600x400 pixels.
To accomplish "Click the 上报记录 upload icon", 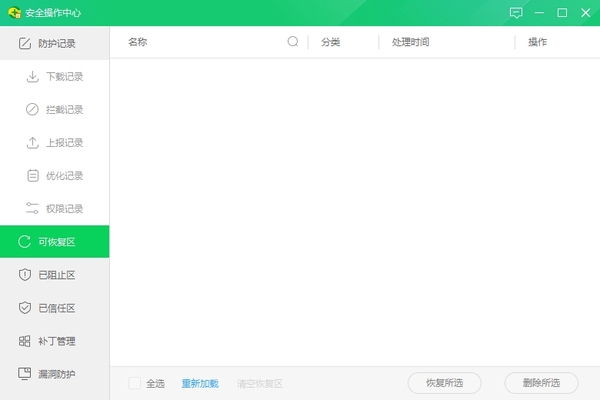I will pyautogui.click(x=32, y=142).
